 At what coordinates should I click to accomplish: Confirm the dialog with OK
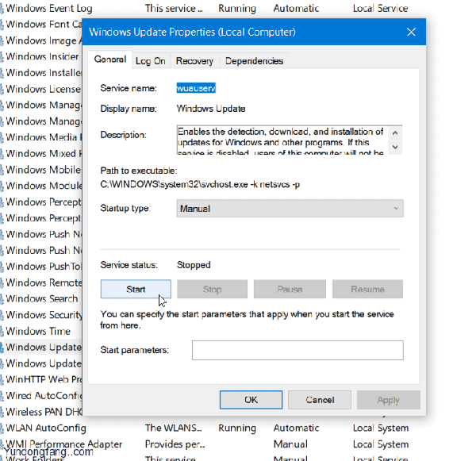click(x=251, y=400)
